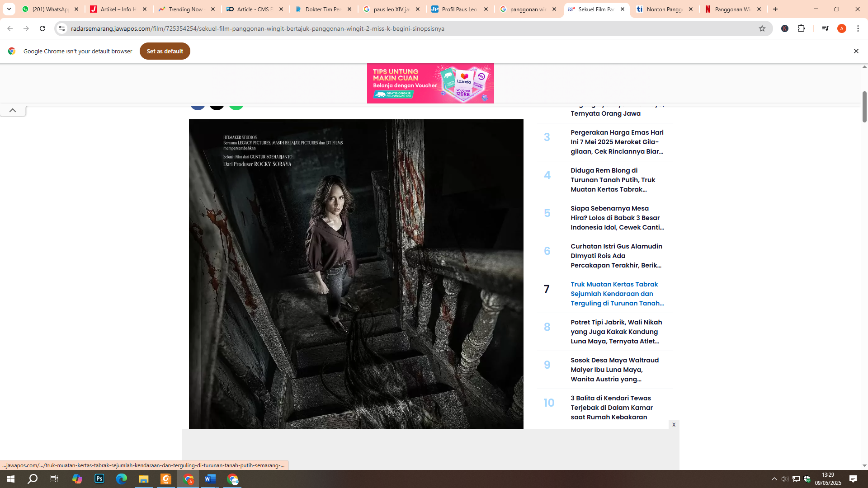The width and height of the screenshot is (868, 488).
Task: Bookmark this page with the star icon
Action: [x=762, y=28]
